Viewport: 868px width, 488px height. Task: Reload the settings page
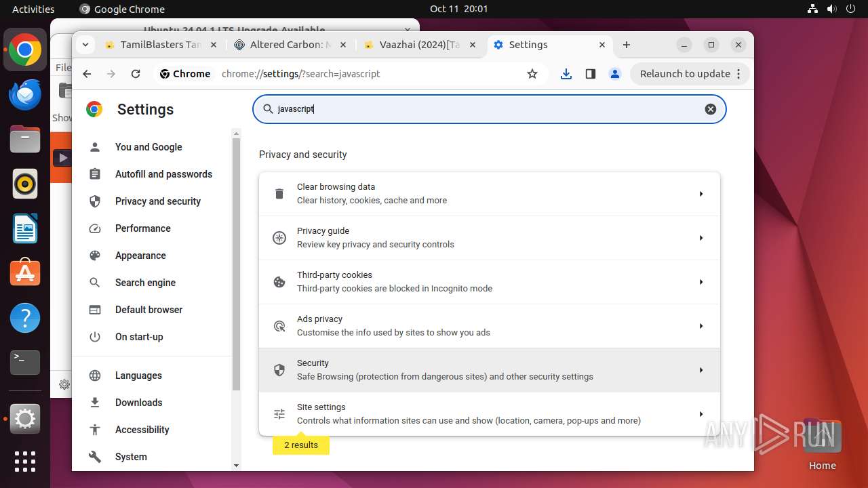coord(136,74)
